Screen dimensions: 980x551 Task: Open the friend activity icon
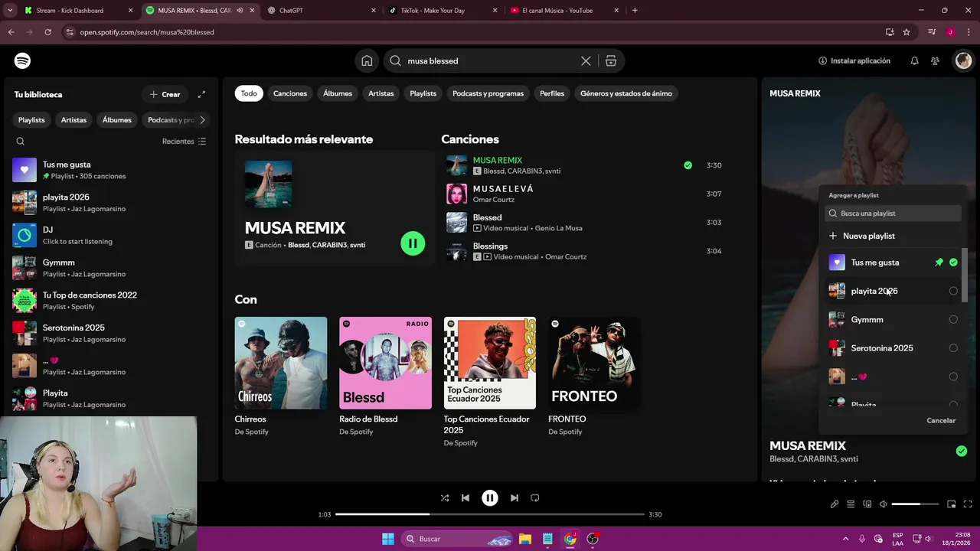coord(935,60)
